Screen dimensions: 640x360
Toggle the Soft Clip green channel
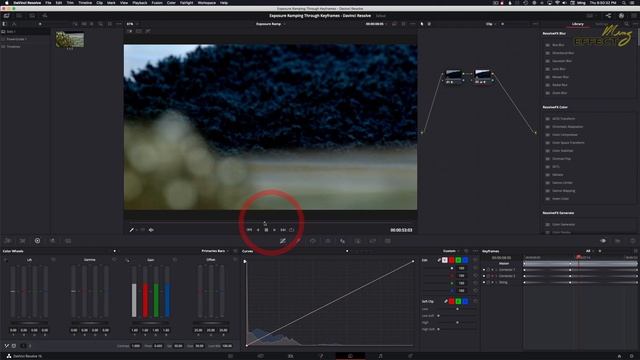pyautogui.click(x=458, y=301)
